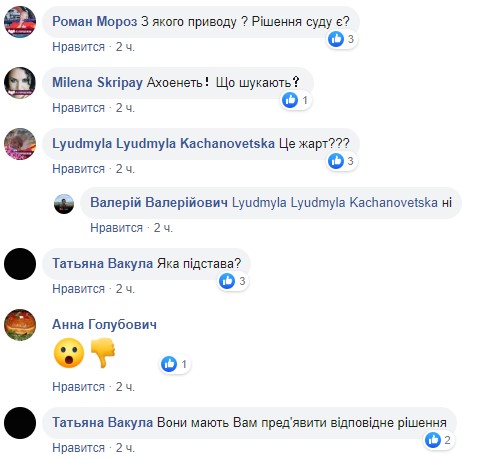Toggle Нравится under Milena Skripay's comment

(x=78, y=108)
